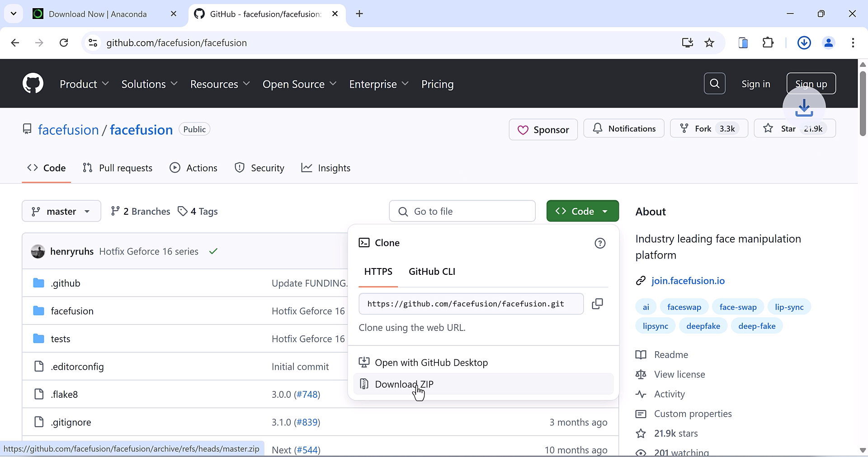Expand the Resources menu
Image resolution: width=868 pixels, height=457 pixels.
[x=220, y=84]
